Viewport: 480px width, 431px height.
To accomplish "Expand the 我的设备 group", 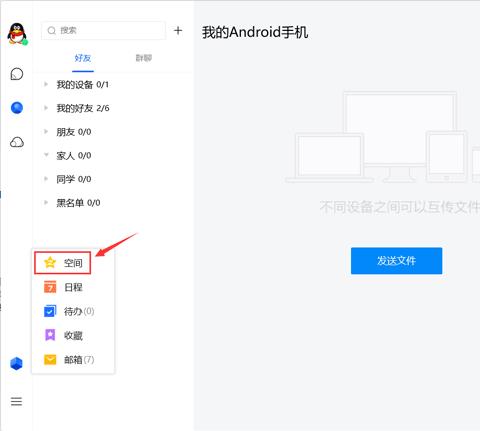I will [113, 85].
